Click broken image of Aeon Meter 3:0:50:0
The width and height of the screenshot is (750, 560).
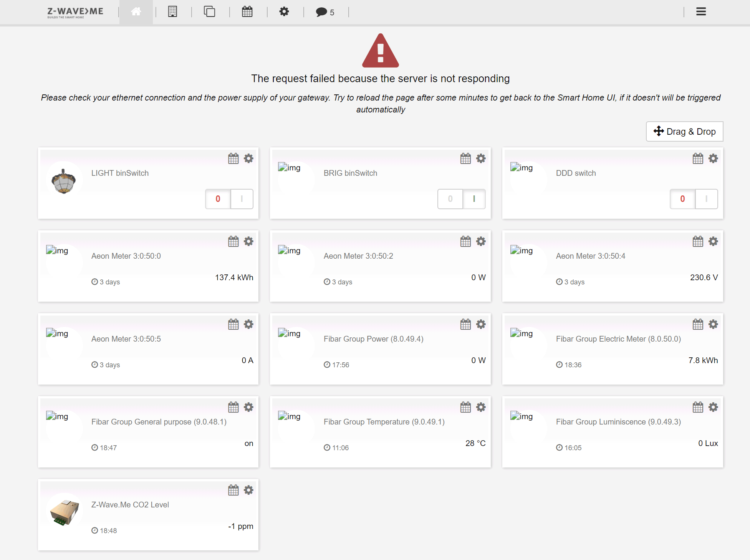[57, 251]
